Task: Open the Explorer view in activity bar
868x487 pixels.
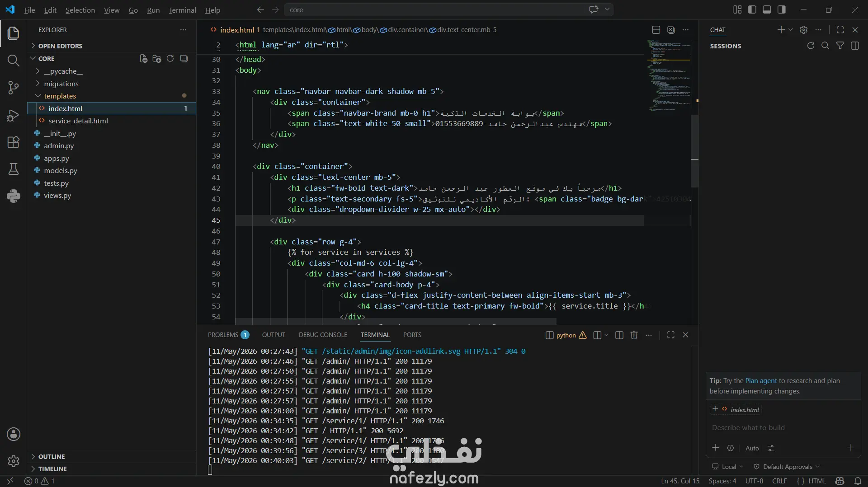Action: (x=14, y=33)
